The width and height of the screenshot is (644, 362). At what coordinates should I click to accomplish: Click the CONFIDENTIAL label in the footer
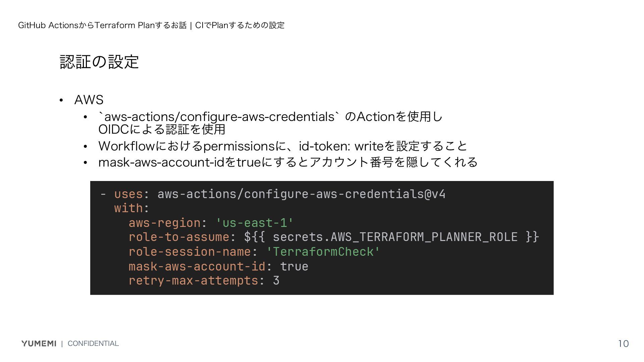93,344
